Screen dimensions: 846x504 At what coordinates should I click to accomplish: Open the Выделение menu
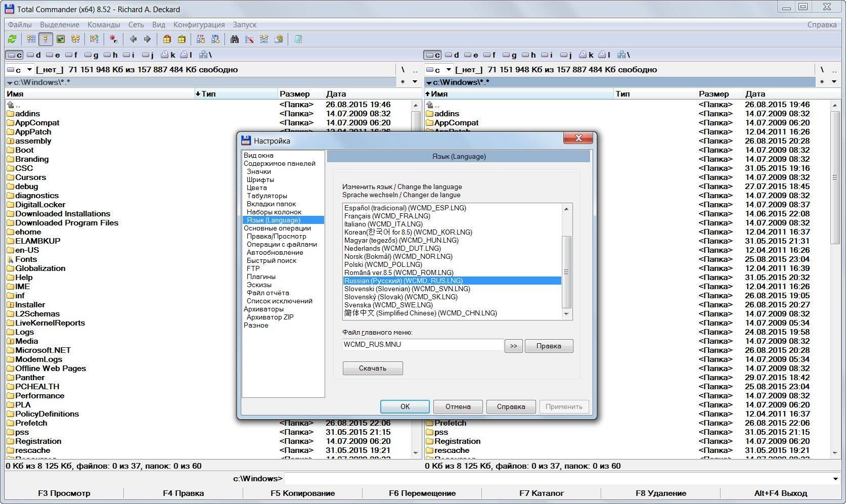tap(60, 24)
